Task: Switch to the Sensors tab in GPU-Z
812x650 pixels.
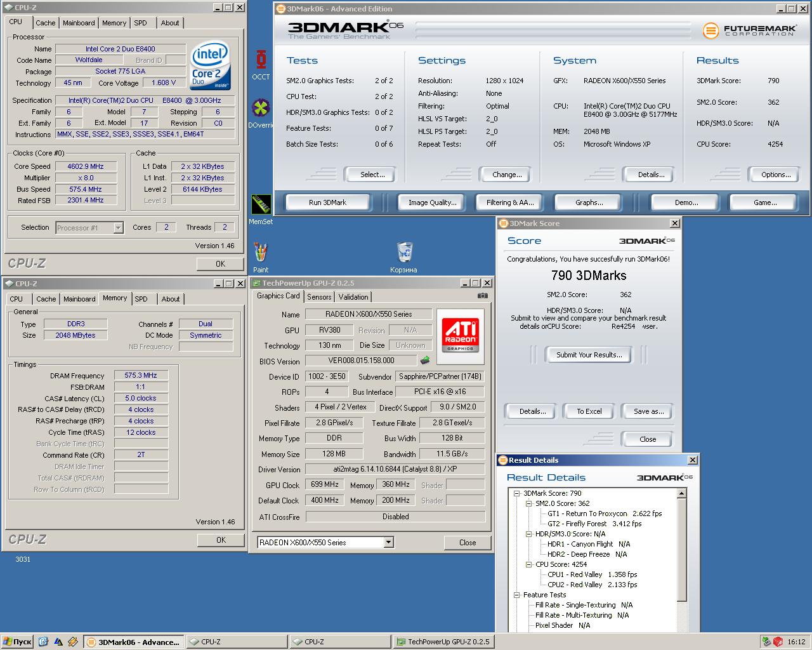Action: [319, 297]
